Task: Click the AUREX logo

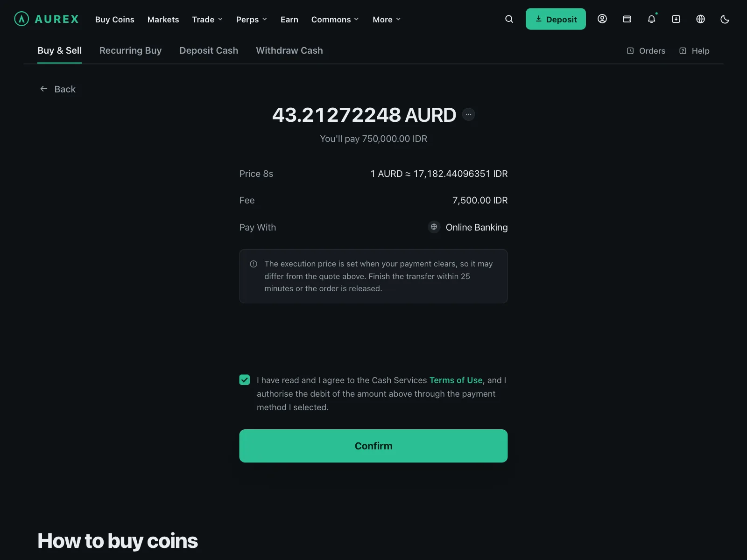Action: (46, 19)
